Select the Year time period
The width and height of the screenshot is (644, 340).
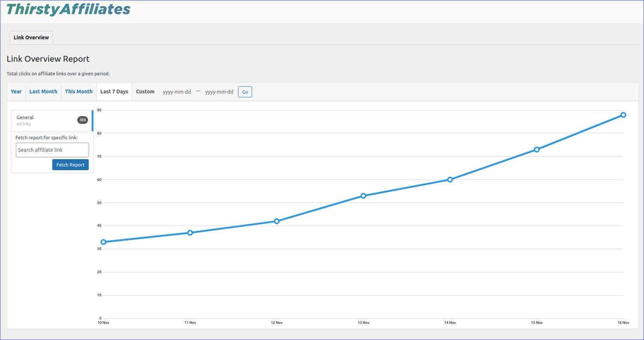tap(16, 91)
